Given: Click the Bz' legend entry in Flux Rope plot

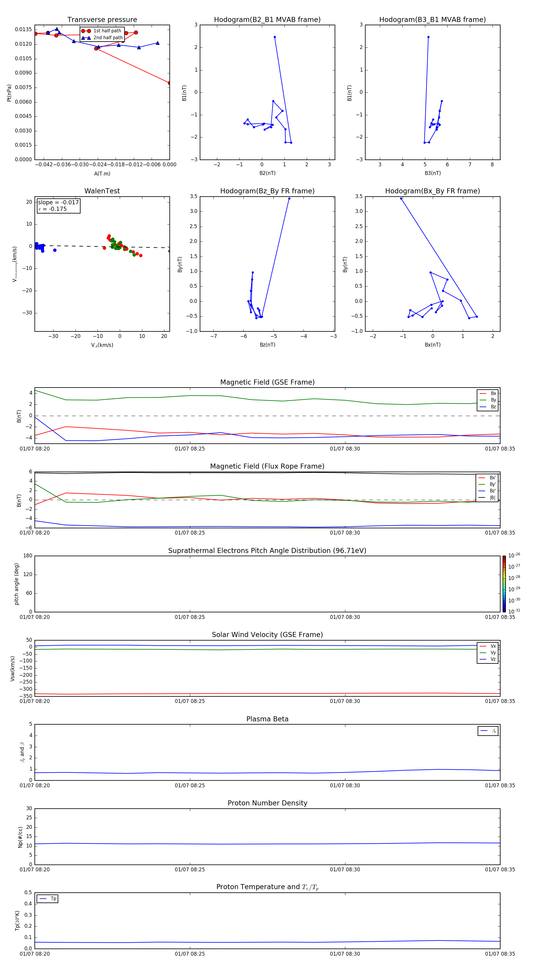Looking at the screenshot, I should pyautogui.click(x=487, y=491).
